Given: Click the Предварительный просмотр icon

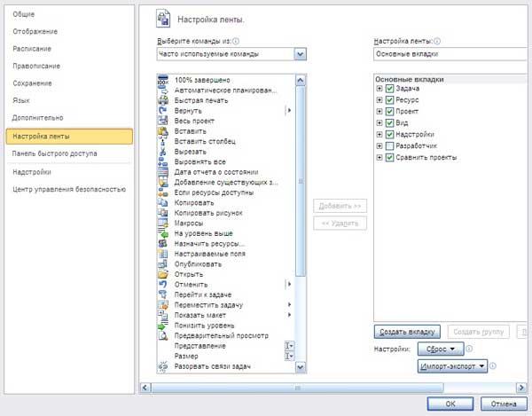Looking at the screenshot, I should (163, 335).
